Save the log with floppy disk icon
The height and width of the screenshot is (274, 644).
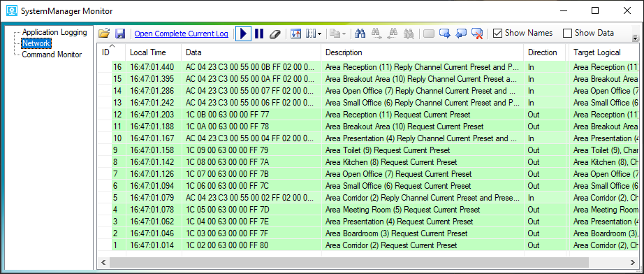[x=120, y=34]
